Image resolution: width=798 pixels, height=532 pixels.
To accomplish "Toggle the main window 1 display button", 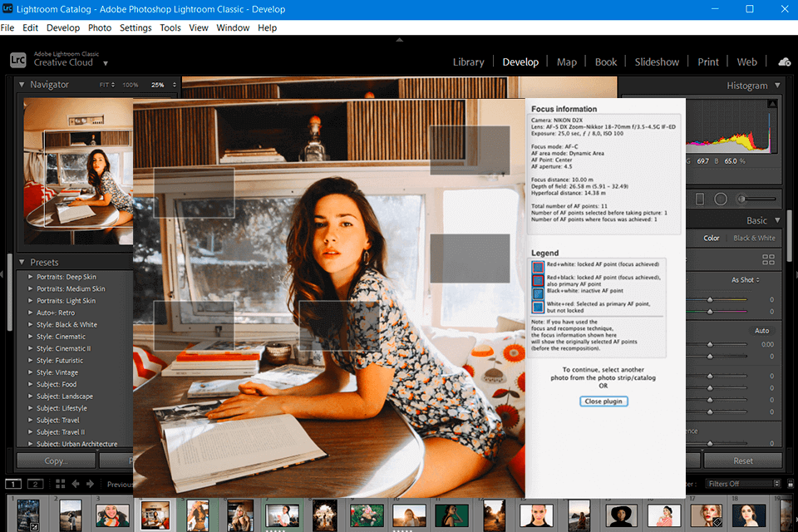I will coord(13,484).
